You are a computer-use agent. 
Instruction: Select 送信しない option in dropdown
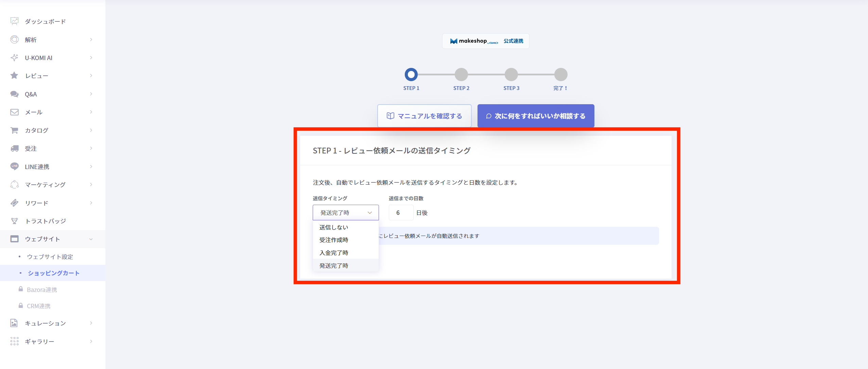334,227
